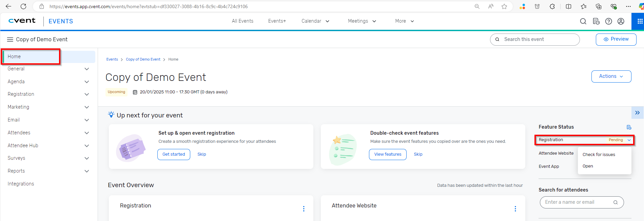The height and width of the screenshot is (221, 644).
Task: Expand the Email sidebar section
Action: click(x=87, y=120)
